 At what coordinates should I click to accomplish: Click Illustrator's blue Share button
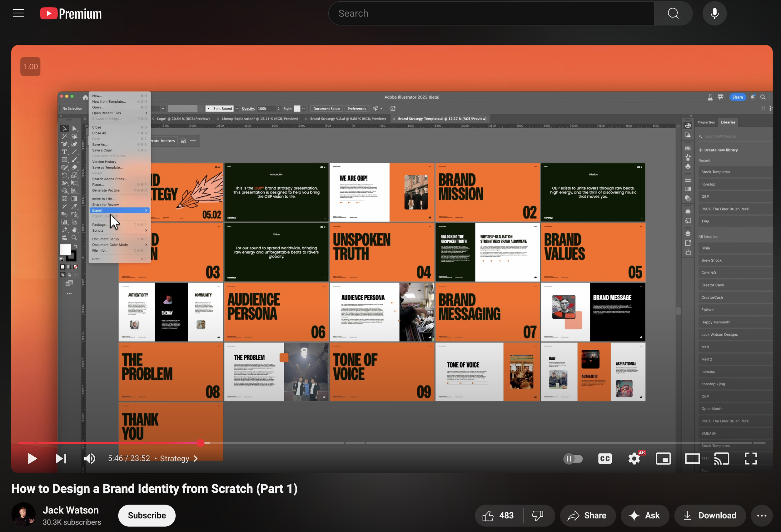coord(737,97)
